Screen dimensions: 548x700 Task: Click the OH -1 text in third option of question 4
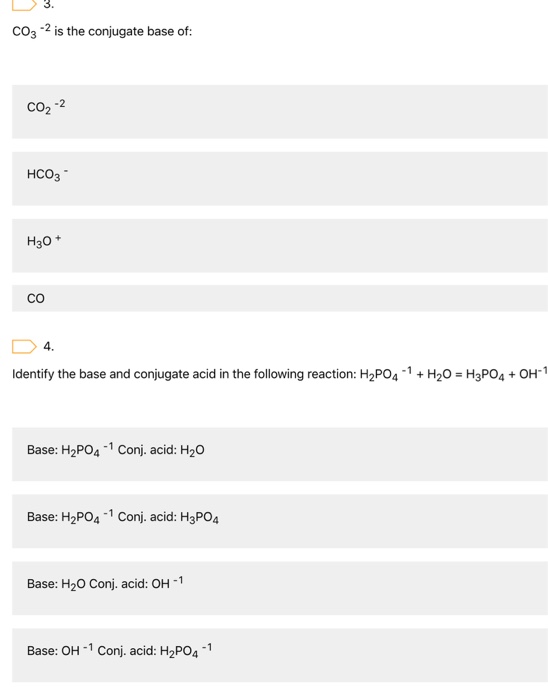(167, 583)
